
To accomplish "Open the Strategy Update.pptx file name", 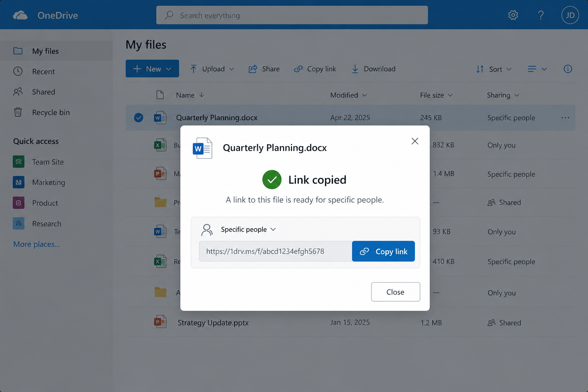I will point(213,323).
